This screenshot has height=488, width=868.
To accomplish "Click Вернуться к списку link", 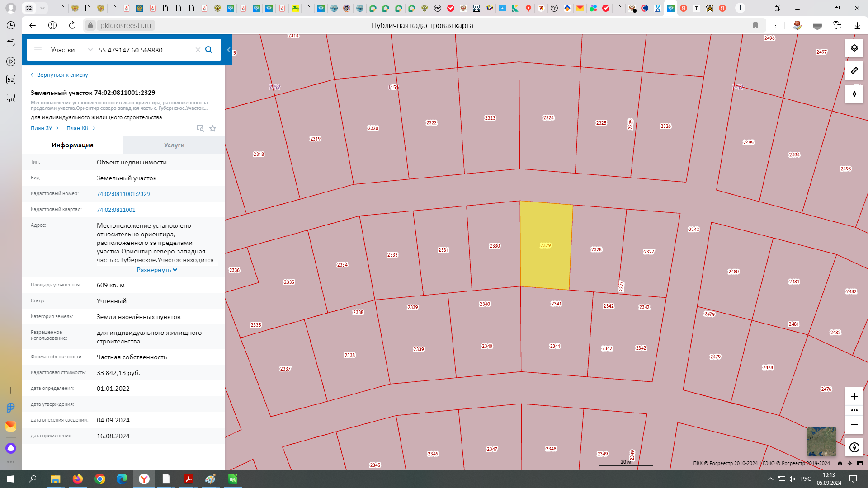I will (x=59, y=75).
